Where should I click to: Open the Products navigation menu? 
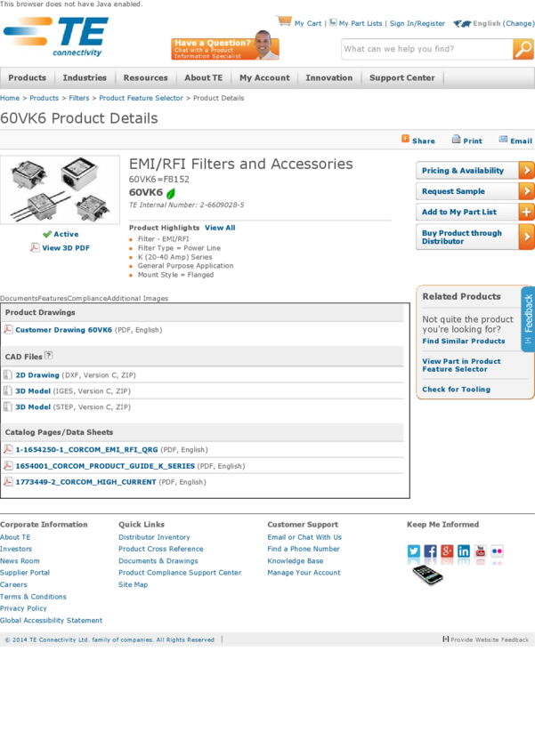tap(28, 78)
